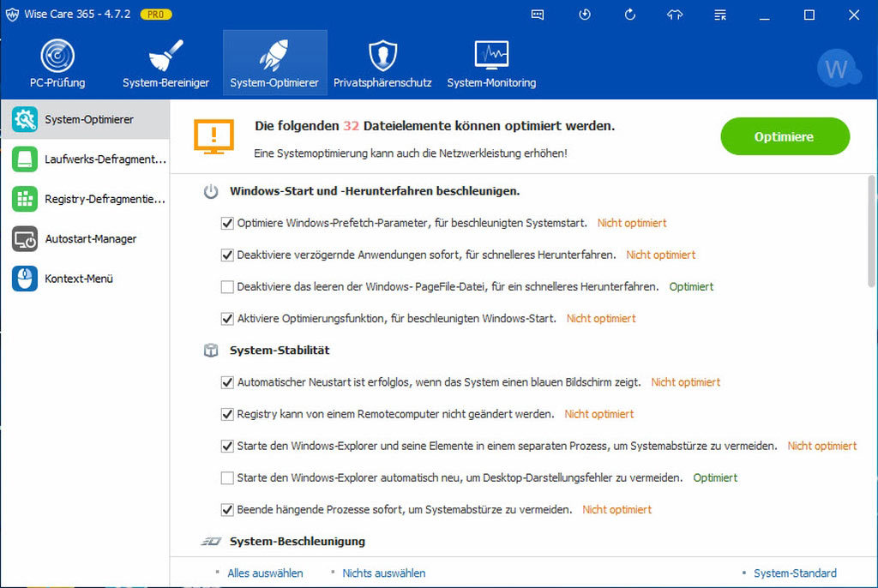The image size is (878, 588).
Task: Click the scheduled task clock icon in title bar
Action: tap(585, 15)
